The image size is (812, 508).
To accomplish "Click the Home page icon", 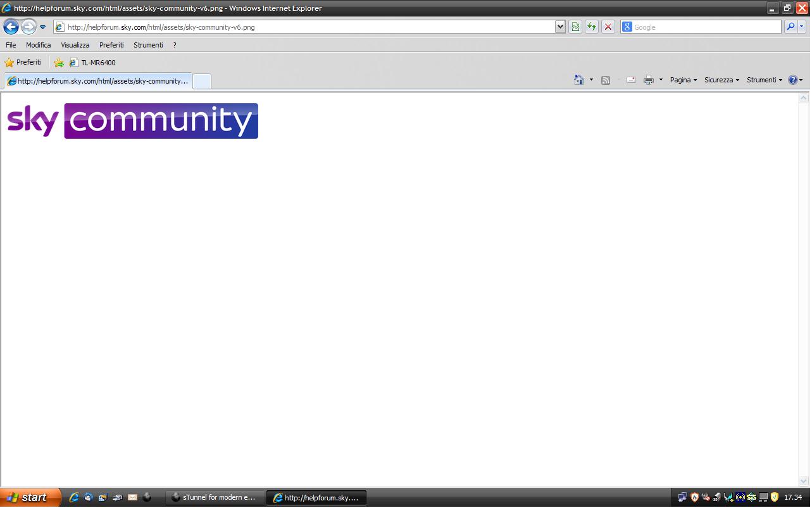I will [x=578, y=80].
